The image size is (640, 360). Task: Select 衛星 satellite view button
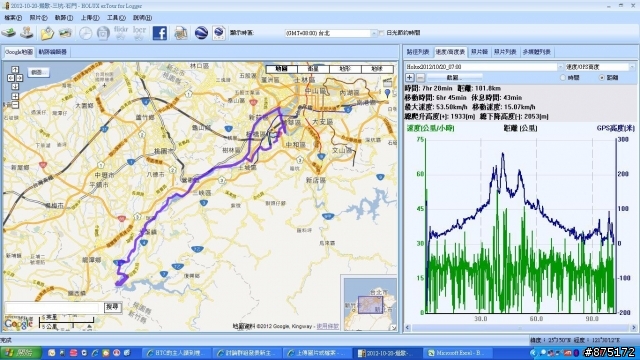(313, 69)
